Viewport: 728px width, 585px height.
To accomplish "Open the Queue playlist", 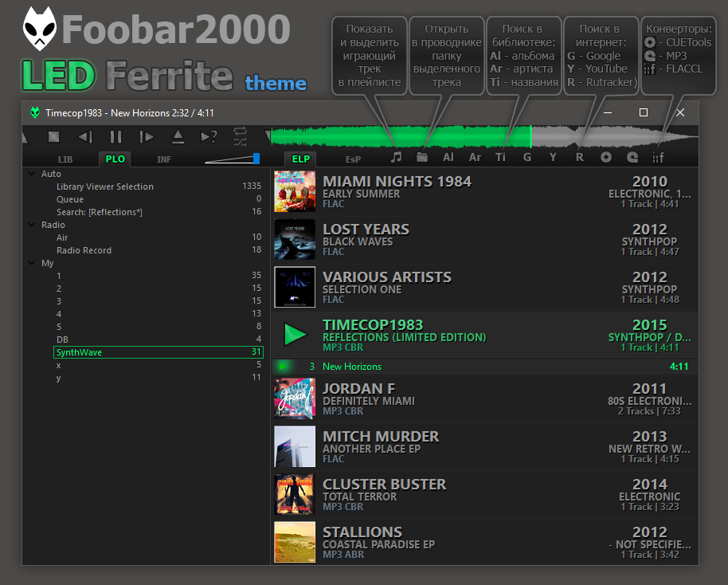I will [159, 199].
